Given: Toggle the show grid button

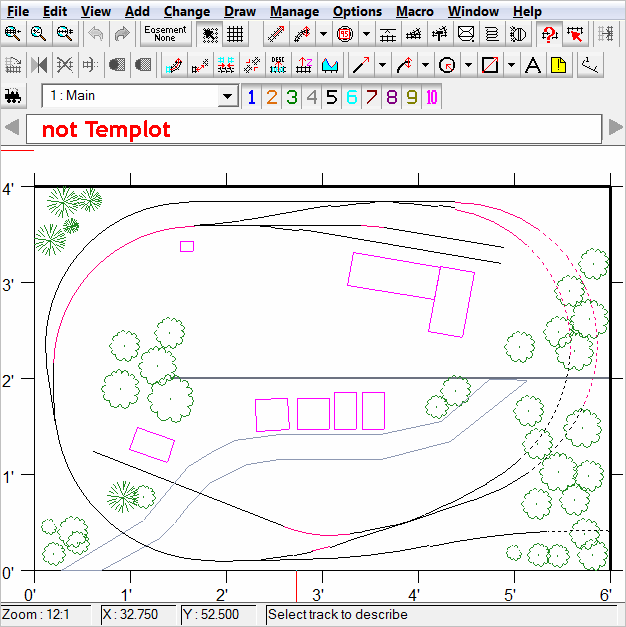Looking at the screenshot, I should point(235,34).
